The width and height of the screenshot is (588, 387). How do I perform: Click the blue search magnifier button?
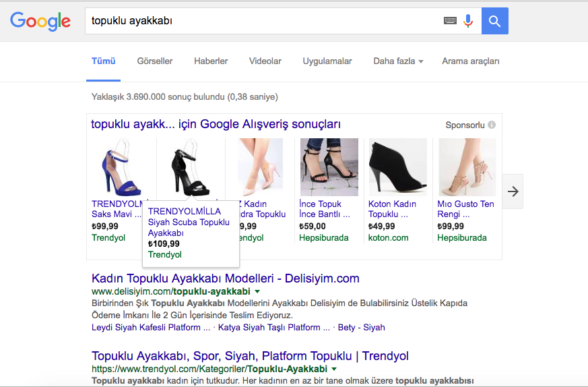pos(494,21)
